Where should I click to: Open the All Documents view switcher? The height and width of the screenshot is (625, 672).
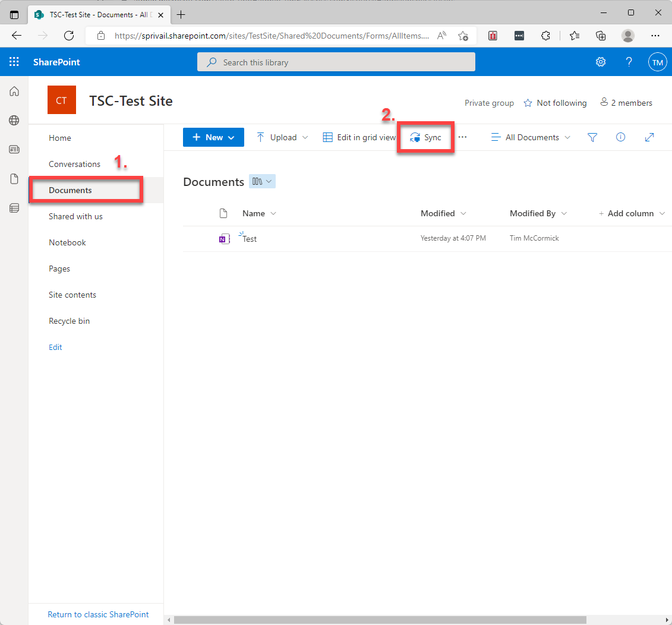(x=531, y=137)
